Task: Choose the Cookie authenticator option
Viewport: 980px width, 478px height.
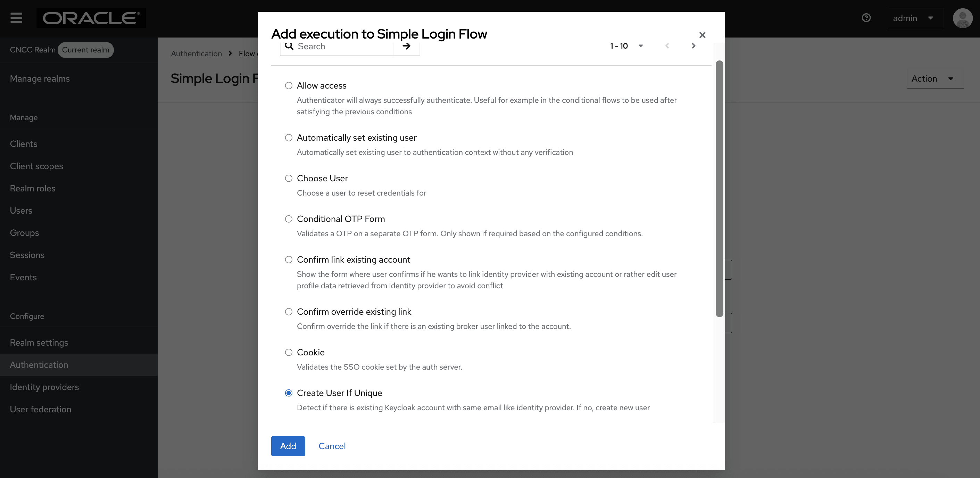Action: coord(288,352)
